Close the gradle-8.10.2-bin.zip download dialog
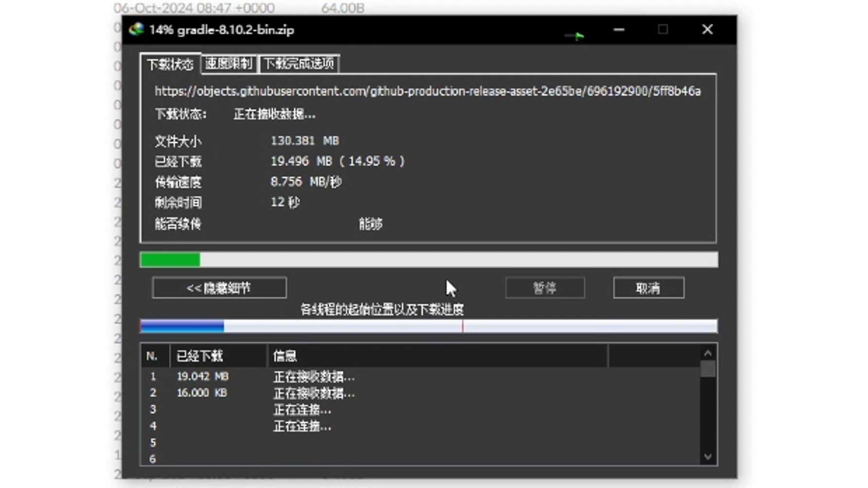This screenshot has width=868, height=488. (708, 30)
